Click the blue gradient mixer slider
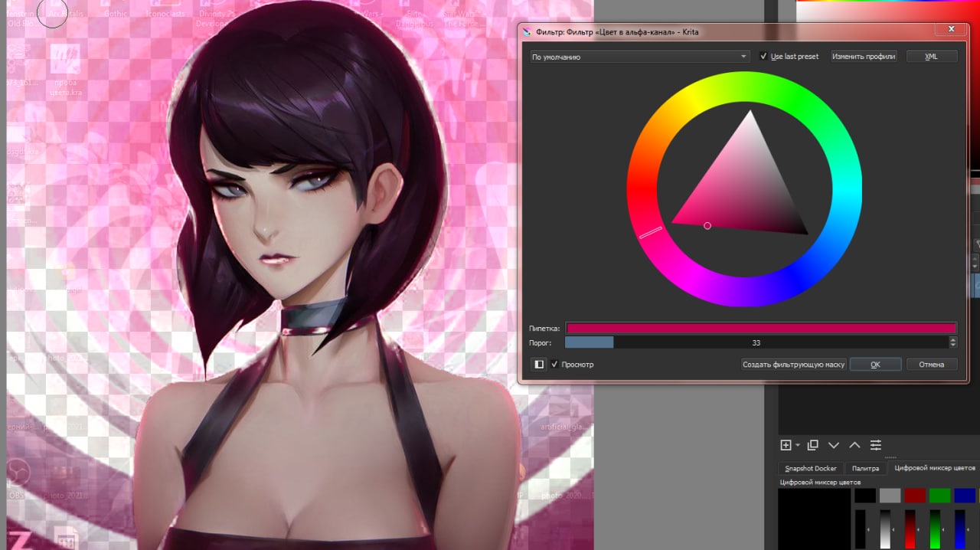The width and height of the screenshot is (980, 550). [x=960, y=529]
